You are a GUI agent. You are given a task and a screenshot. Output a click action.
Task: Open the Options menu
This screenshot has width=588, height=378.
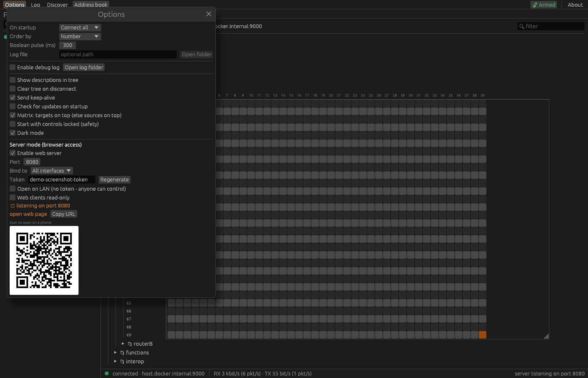point(15,5)
